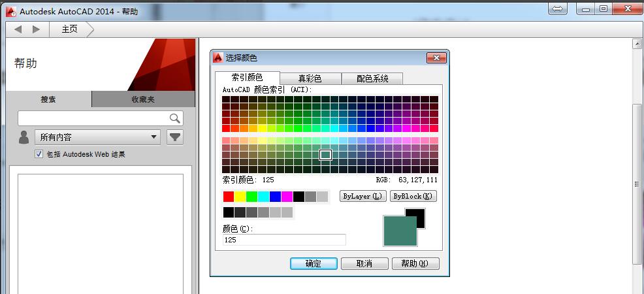
Task: Click the AutoCAD logo in the help title bar
Action: click(x=12, y=12)
